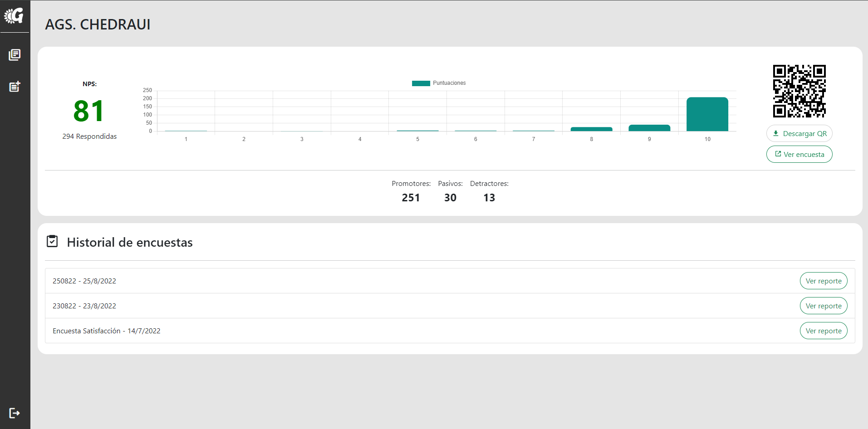Click the Promotores: label
868x429 pixels.
[411, 184]
